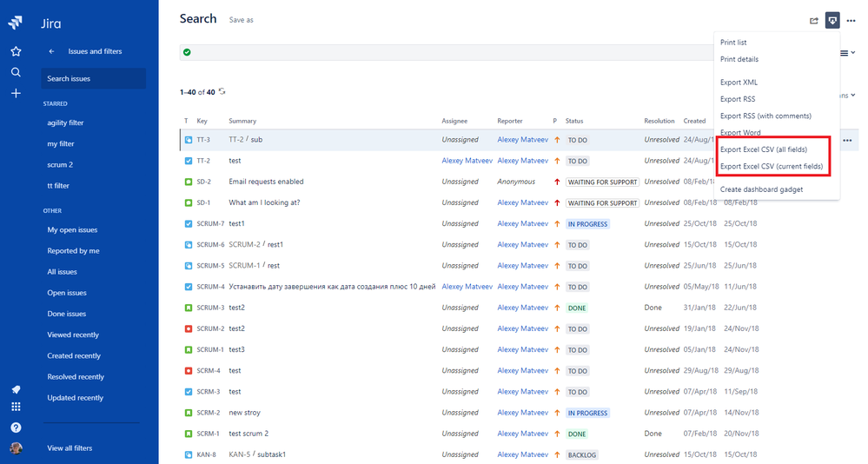Click the share icon at top right
The height and width of the screenshot is (464, 868).
pos(814,20)
